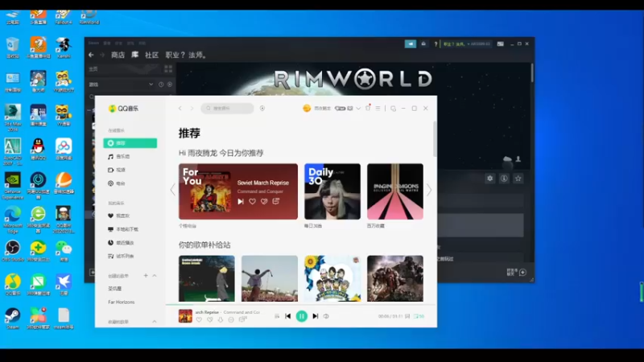The height and width of the screenshot is (362, 644).
Task: Toggle lyrics display icon in player bar
Action: pos(407,316)
